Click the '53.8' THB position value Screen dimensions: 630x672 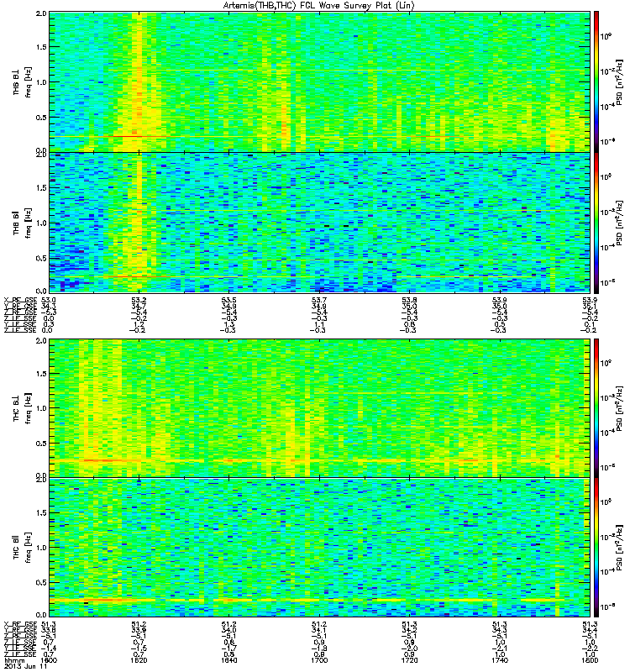pyautogui.click(x=409, y=300)
